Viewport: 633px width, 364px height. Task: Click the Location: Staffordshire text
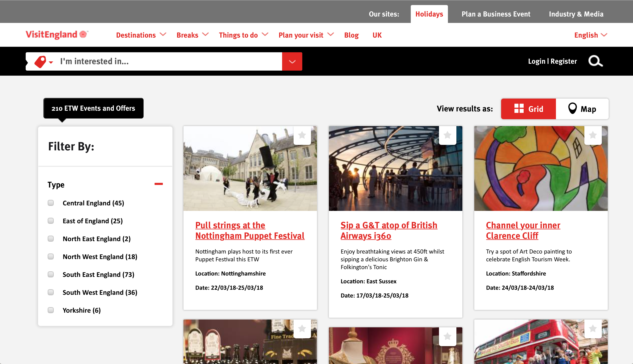click(x=516, y=273)
